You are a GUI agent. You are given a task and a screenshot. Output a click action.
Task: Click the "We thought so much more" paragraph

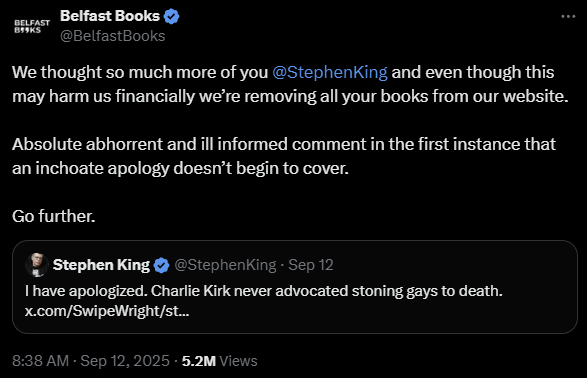(x=290, y=84)
